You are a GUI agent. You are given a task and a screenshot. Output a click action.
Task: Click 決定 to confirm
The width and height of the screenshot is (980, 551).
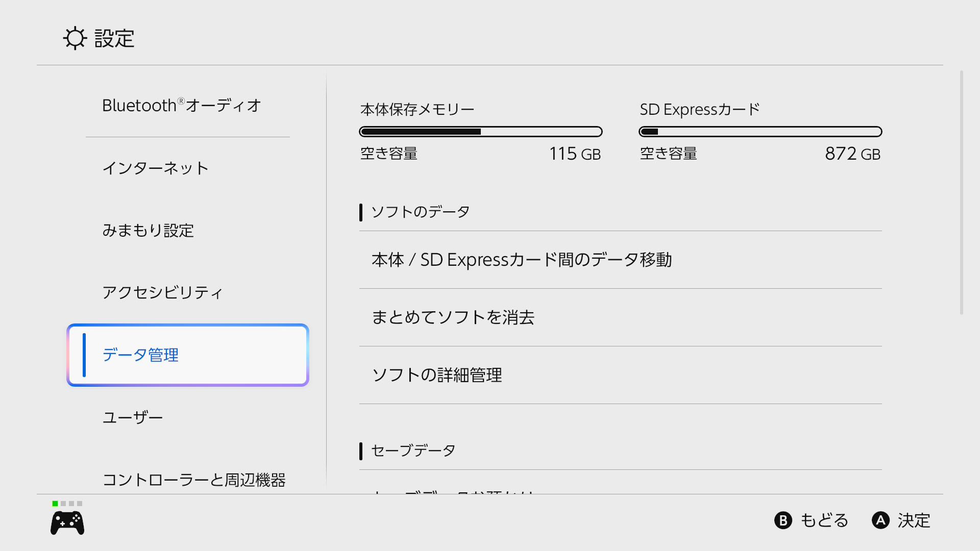(x=901, y=520)
